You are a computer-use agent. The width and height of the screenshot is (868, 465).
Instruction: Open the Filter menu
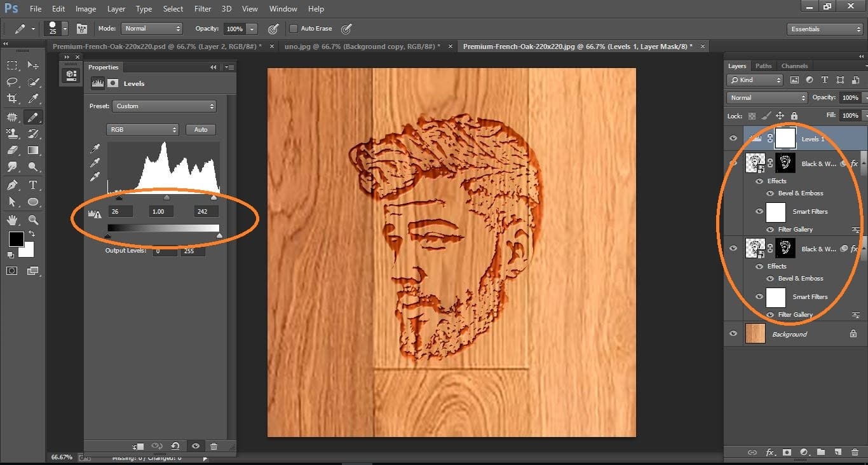coord(202,8)
